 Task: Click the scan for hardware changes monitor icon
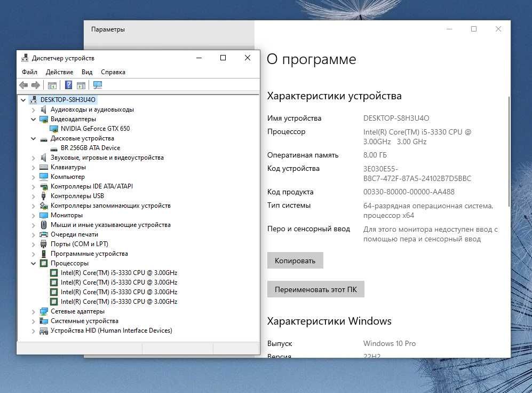[98, 85]
